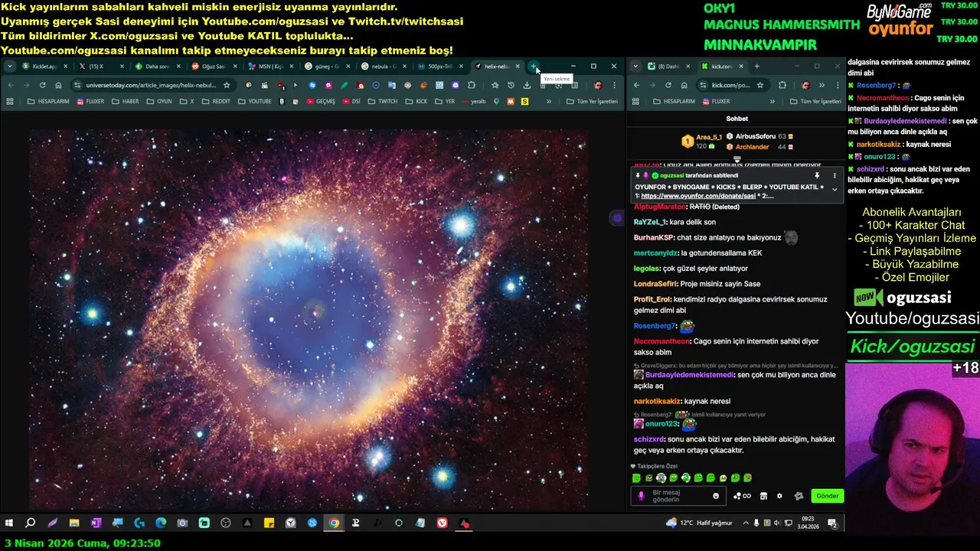This screenshot has height=551, width=980.
Task: Open the REDDIT bookmark folder
Action: pyautogui.click(x=216, y=101)
